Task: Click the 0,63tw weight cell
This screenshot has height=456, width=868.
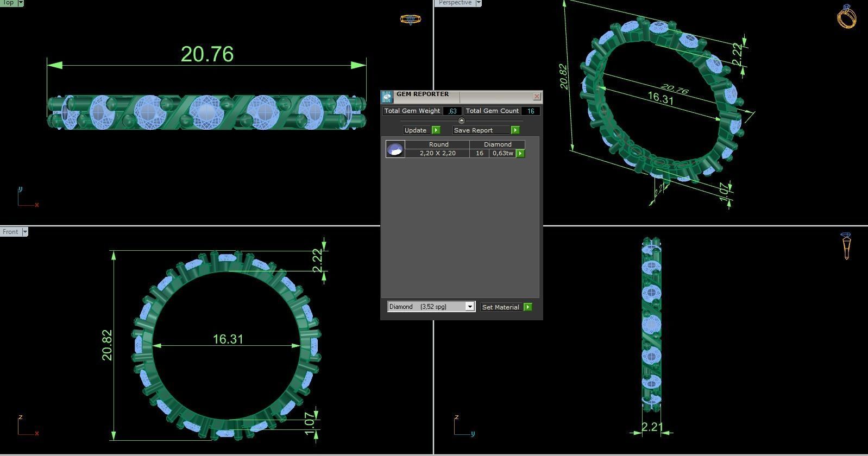Action: [503, 154]
